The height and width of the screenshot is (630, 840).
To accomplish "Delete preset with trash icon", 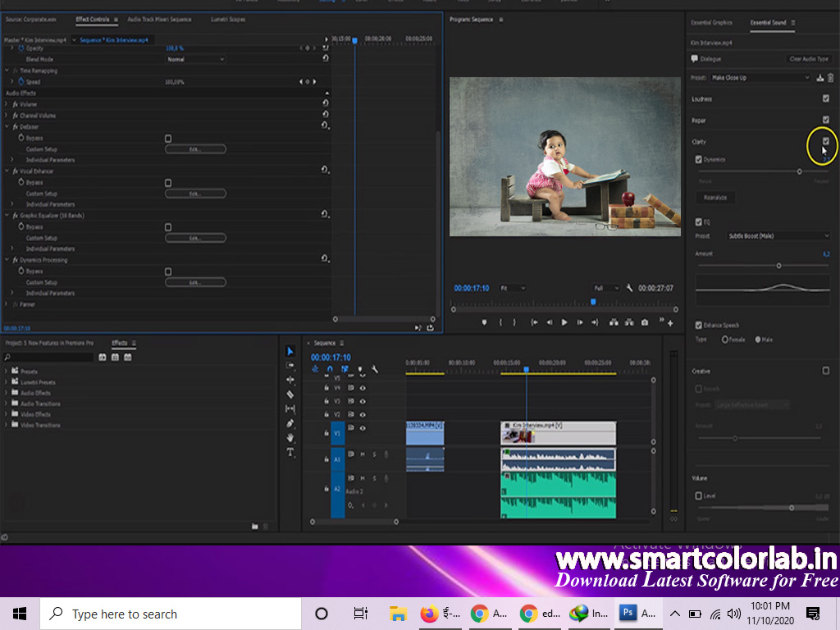I will [830, 78].
